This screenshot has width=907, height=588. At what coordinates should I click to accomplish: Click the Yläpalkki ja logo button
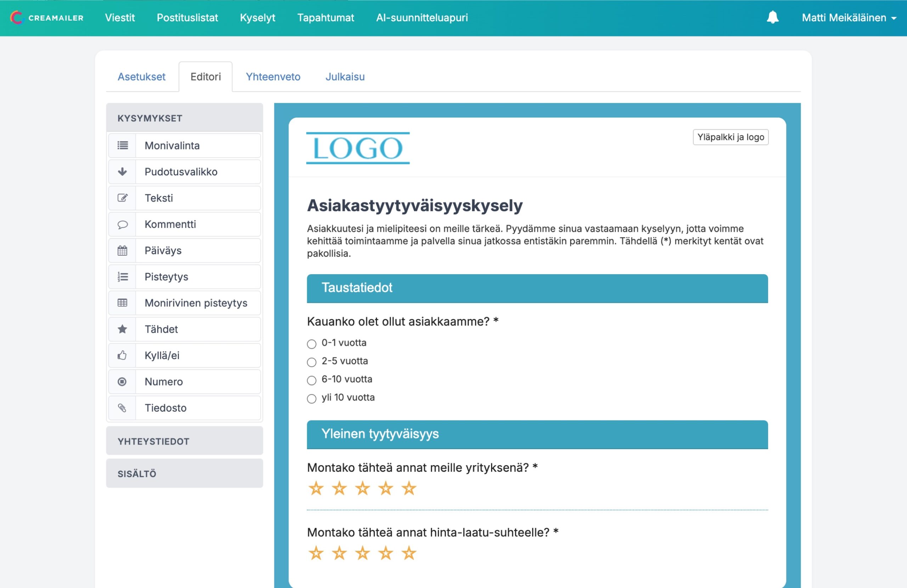[x=730, y=137]
